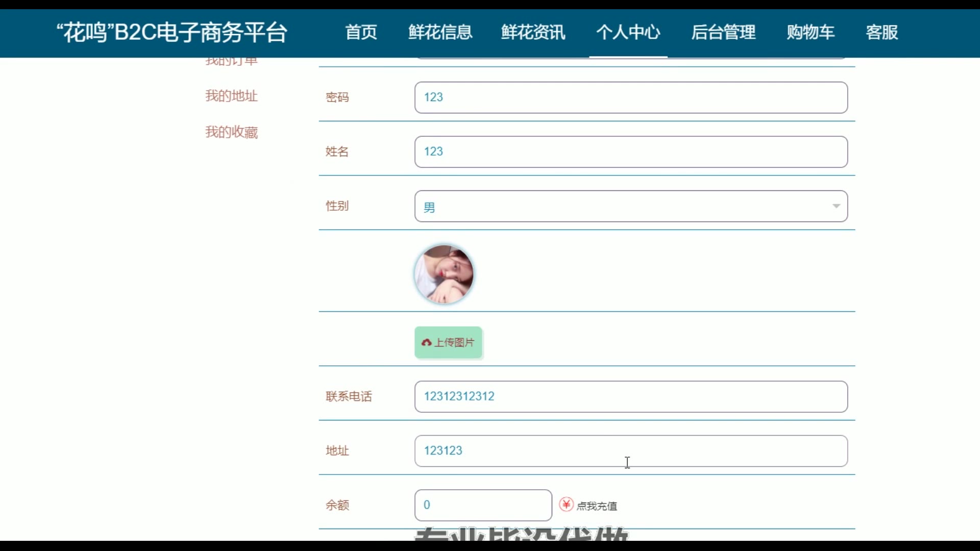The image size is (980, 551).
Task: Open the 首页 navigation item
Action: click(x=361, y=32)
